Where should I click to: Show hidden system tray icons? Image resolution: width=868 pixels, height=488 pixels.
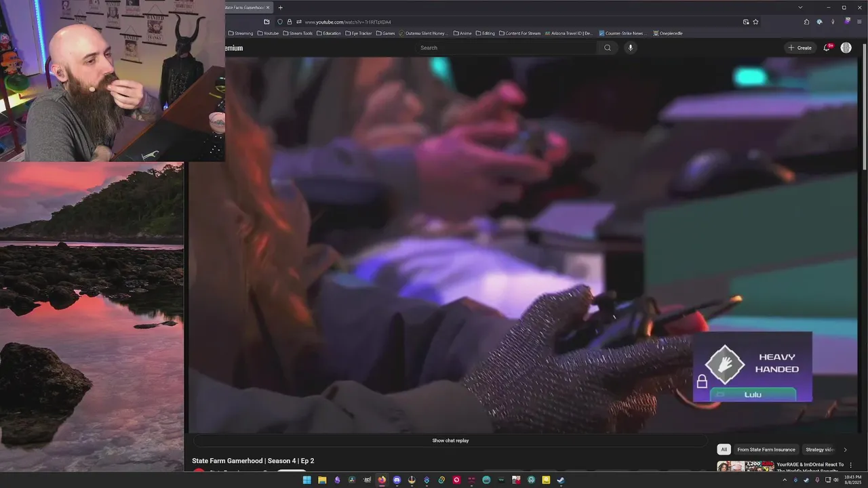pyautogui.click(x=785, y=480)
